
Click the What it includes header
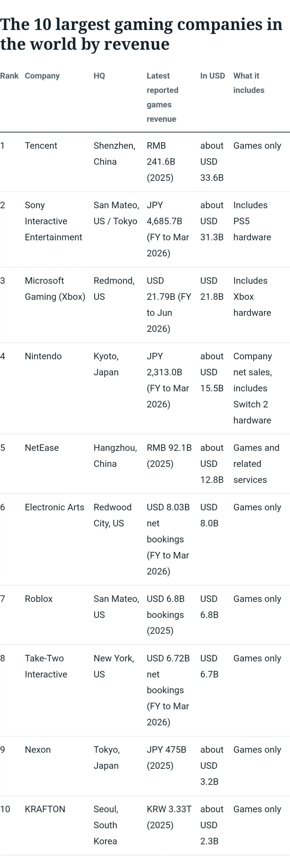pos(249,83)
